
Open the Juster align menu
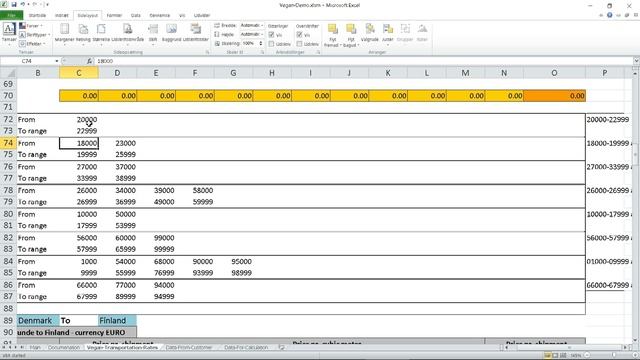pyautogui.click(x=387, y=33)
